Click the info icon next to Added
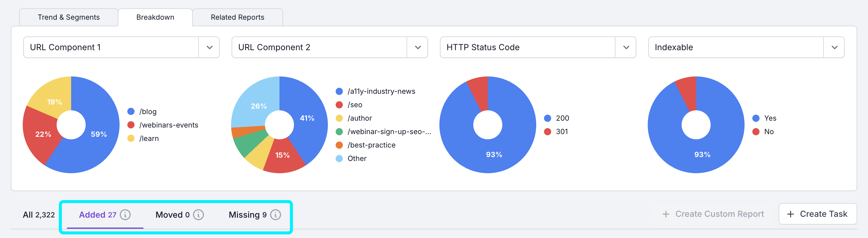Image resolution: width=868 pixels, height=238 pixels. (125, 214)
